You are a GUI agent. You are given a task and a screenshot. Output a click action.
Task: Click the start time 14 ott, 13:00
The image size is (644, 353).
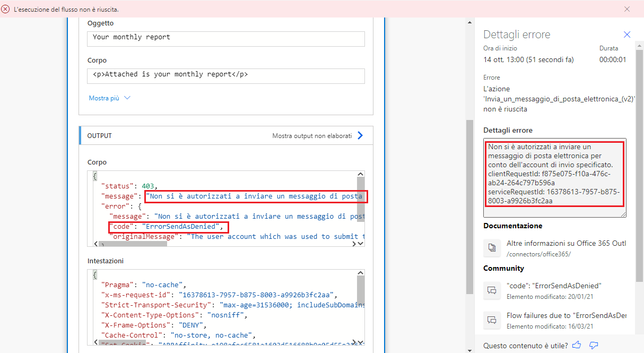tap(528, 59)
